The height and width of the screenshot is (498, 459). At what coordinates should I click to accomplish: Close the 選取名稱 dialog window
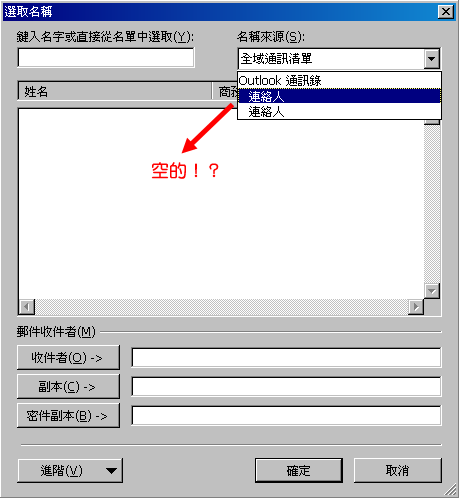coord(446,12)
